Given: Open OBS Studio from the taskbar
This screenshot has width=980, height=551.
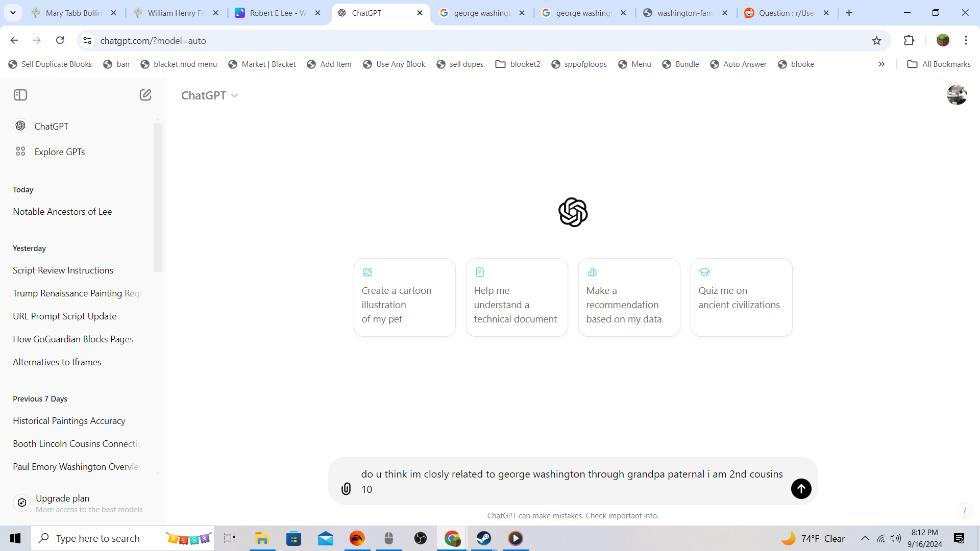Looking at the screenshot, I should 421,538.
